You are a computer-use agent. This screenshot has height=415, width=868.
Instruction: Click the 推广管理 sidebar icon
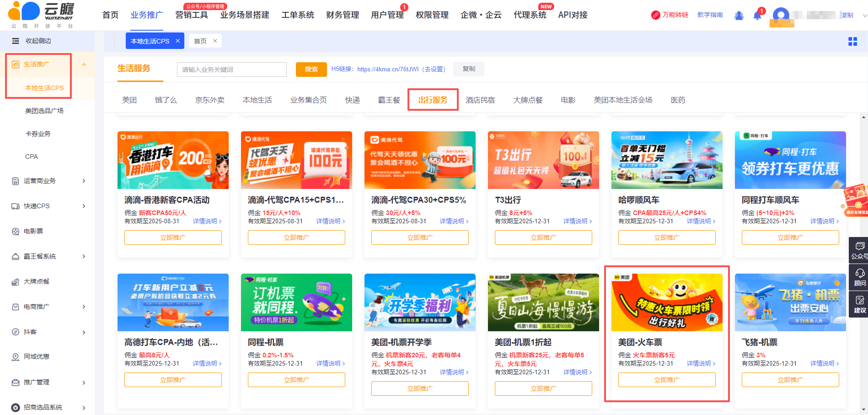16,382
